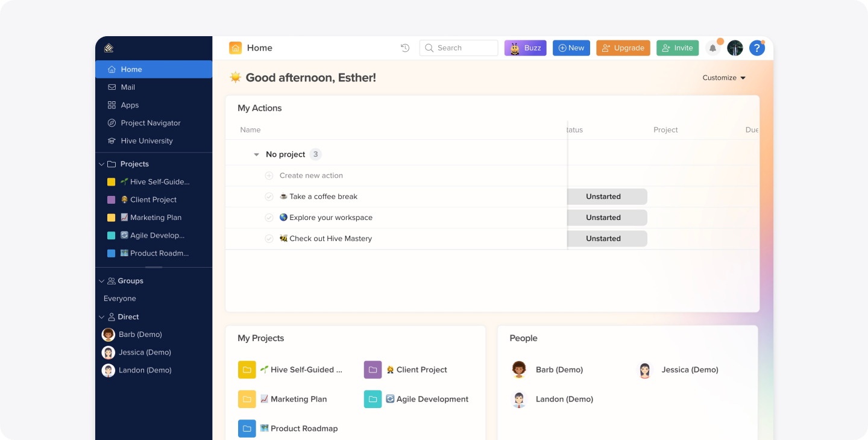Check off 'Explore your workspace'
The image size is (868, 440).
pos(269,217)
